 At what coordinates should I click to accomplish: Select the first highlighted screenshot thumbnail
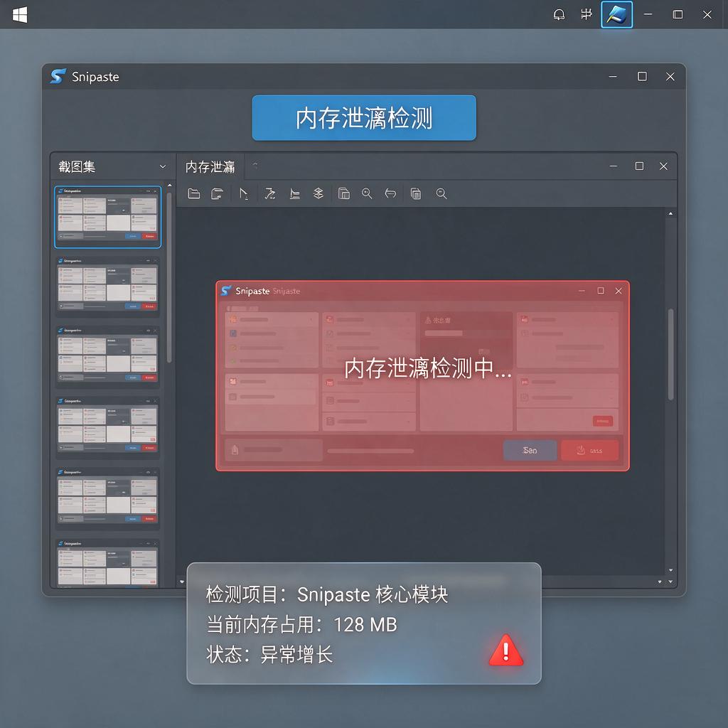click(108, 217)
